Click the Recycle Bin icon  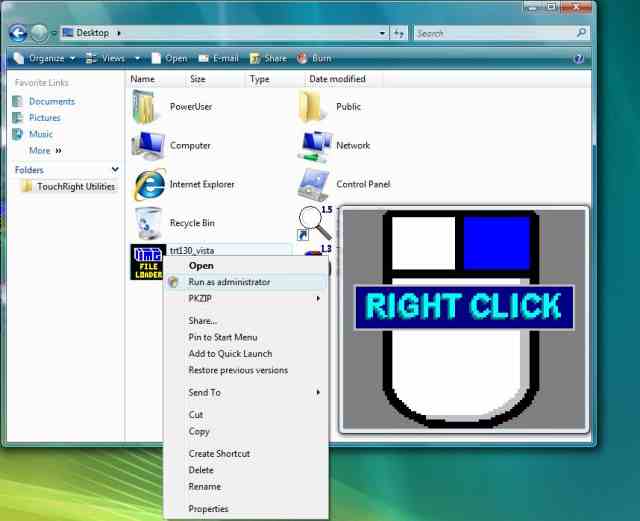(x=148, y=223)
